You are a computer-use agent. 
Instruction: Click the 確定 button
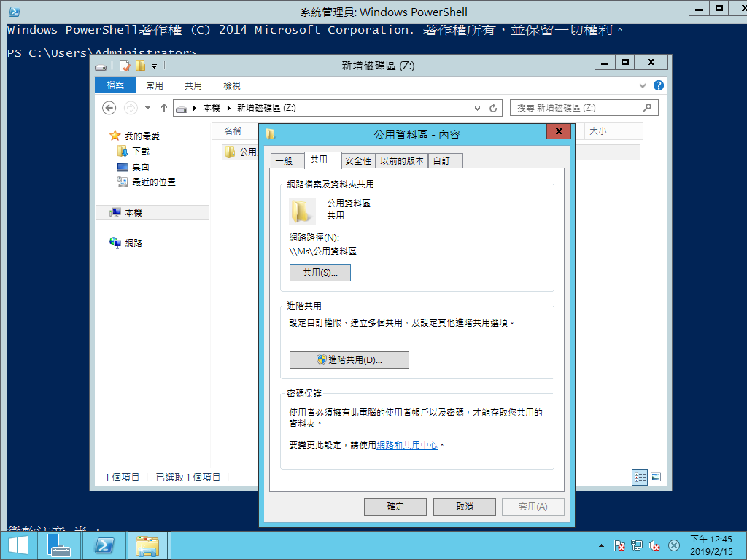395,507
